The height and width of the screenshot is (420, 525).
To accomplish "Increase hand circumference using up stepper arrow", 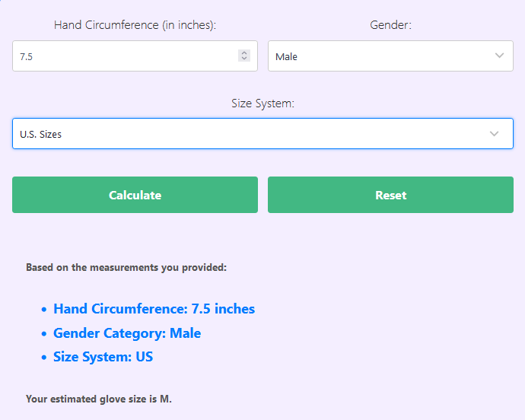I will [x=243, y=53].
